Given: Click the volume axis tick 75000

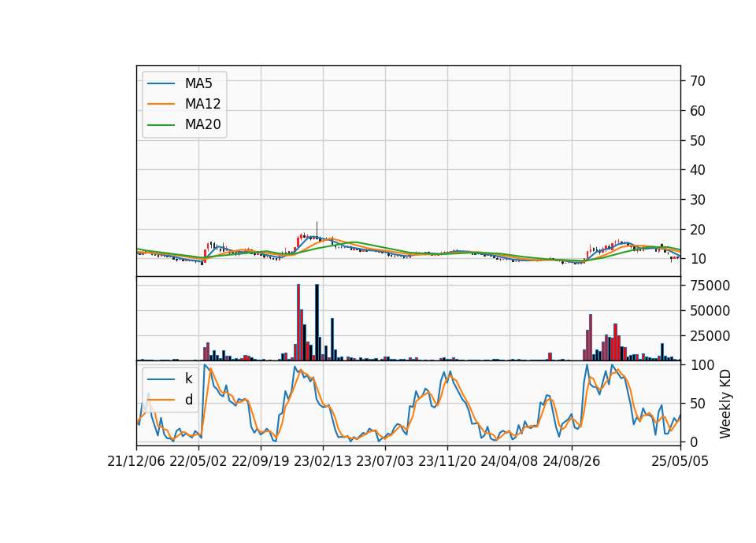Looking at the screenshot, I should [710, 286].
